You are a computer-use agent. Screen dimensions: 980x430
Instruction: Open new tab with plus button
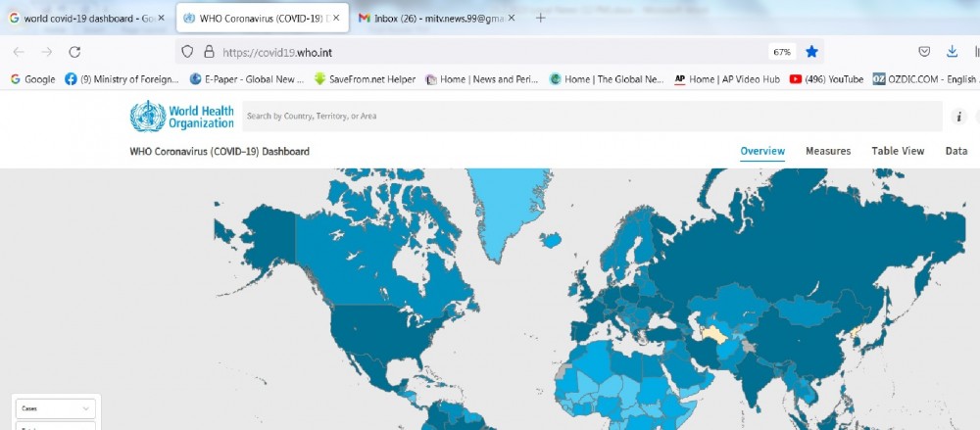pyautogui.click(x=541, y=18)
